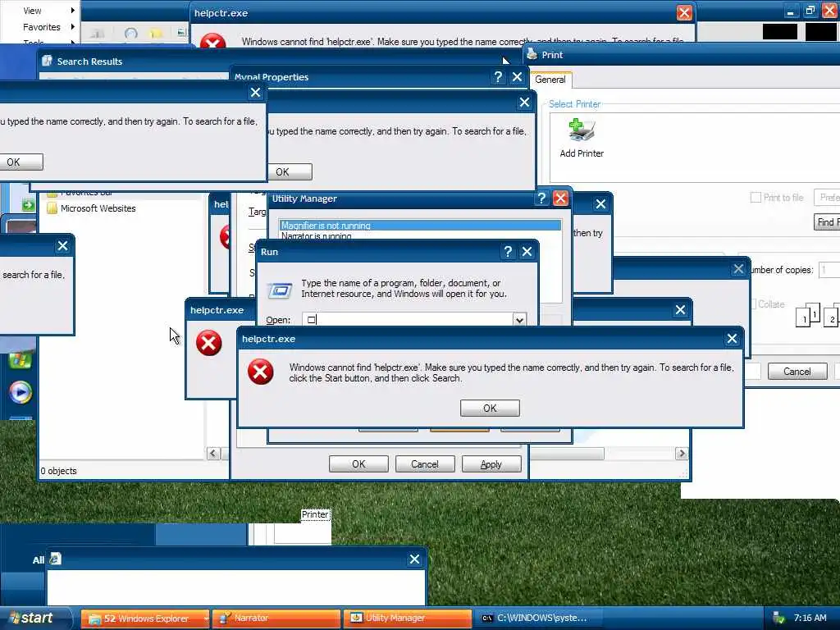Click OK in Mypal Properties dialog
Viewport: 840px width, 630px height.
[x=358, y=464]
